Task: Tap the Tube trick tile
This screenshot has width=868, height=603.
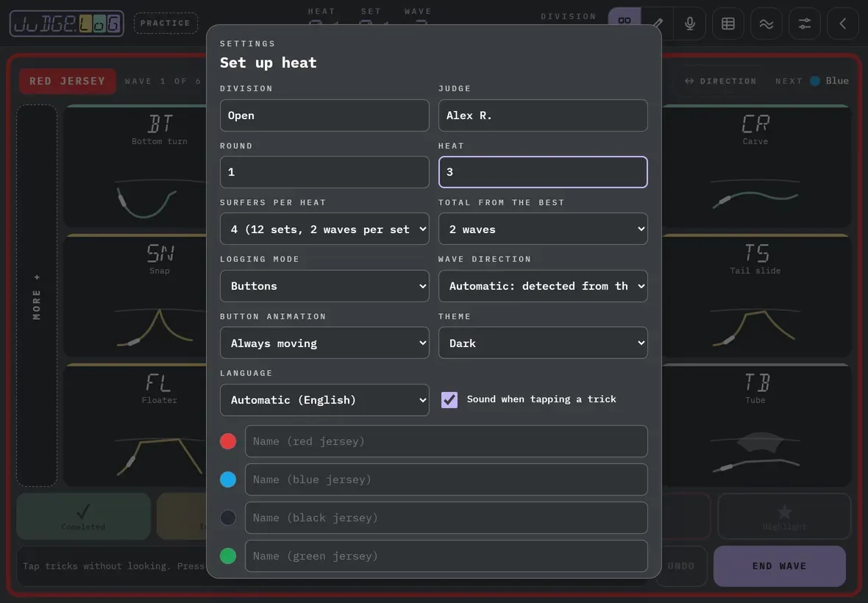Action: [x=755, y=426]
